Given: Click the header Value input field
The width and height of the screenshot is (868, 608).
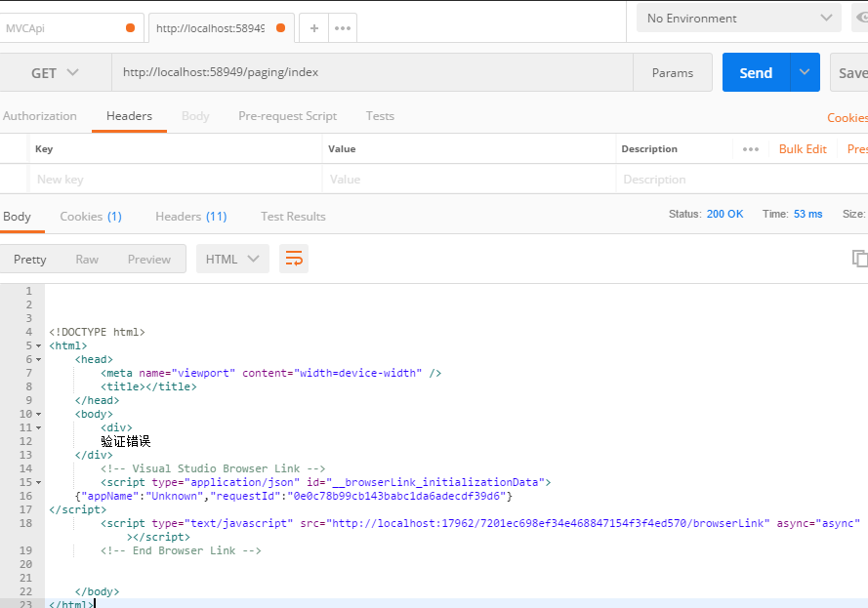Looking at the screenshot, I should (x=469, y=180).
